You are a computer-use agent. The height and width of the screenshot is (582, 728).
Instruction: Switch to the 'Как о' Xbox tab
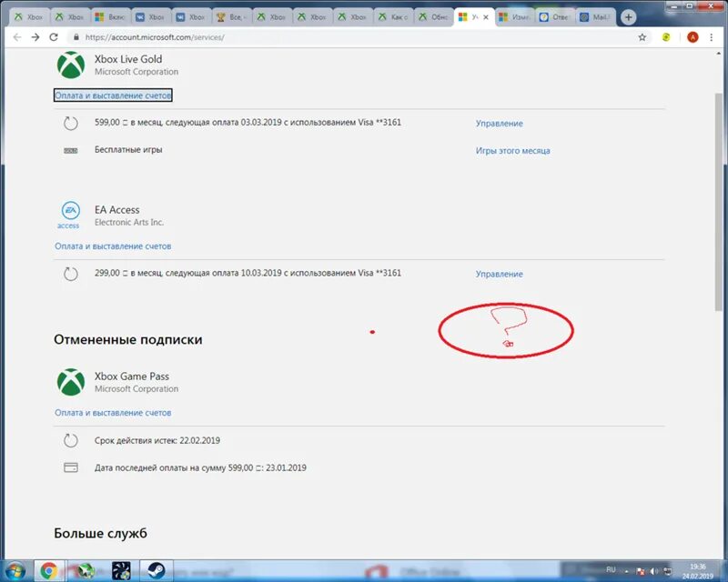tap(393, 17)
